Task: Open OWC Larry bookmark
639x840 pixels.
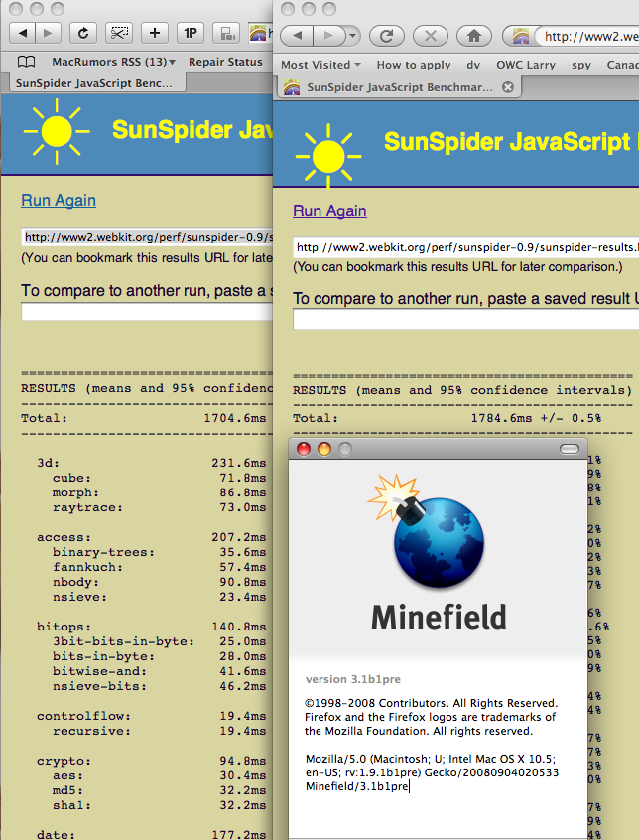Action: pos(526,65)
